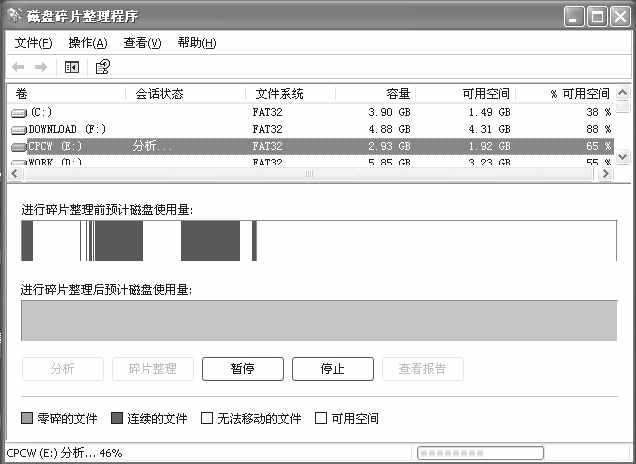Click the 可用空间 legend swatch
The height and width of the screenshot is (464, 636).
click(x=321, y=418)
